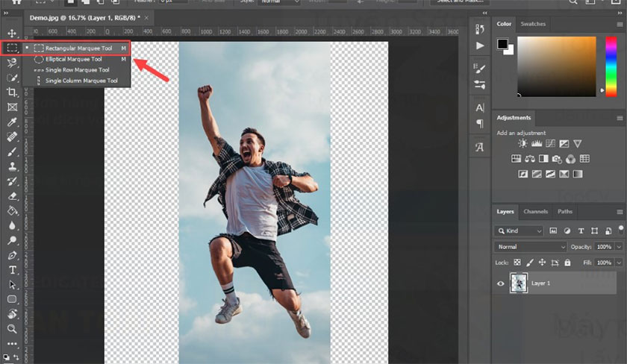The width and height of the screenshot is (627, 364).
Task: Open the Fill slider arrow
Action: pyautogui.click(x=620, y=262)
